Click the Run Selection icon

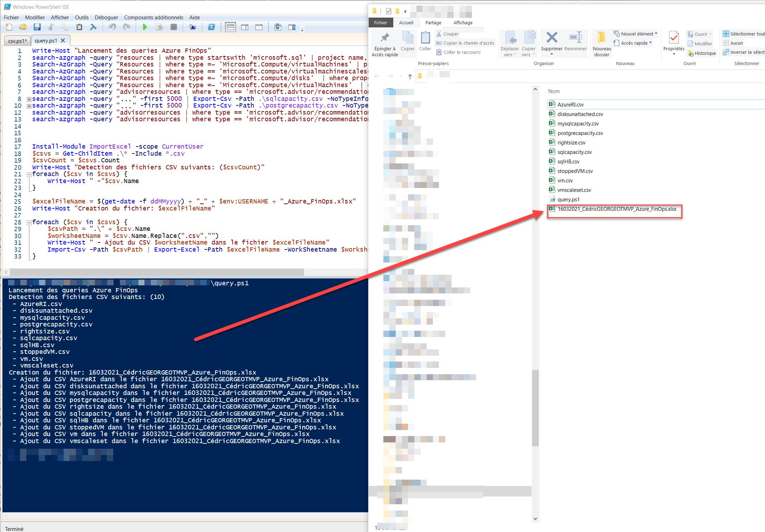[159, 27]
